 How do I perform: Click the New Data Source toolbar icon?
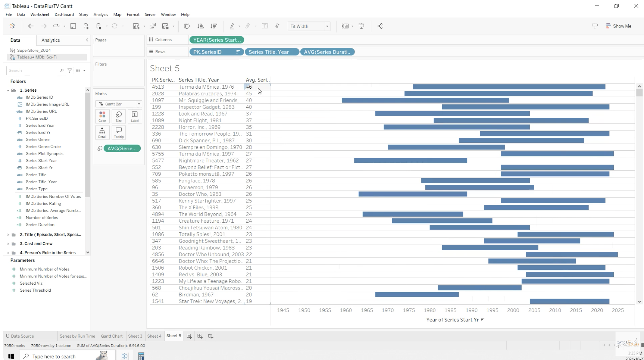pos(86,26)
